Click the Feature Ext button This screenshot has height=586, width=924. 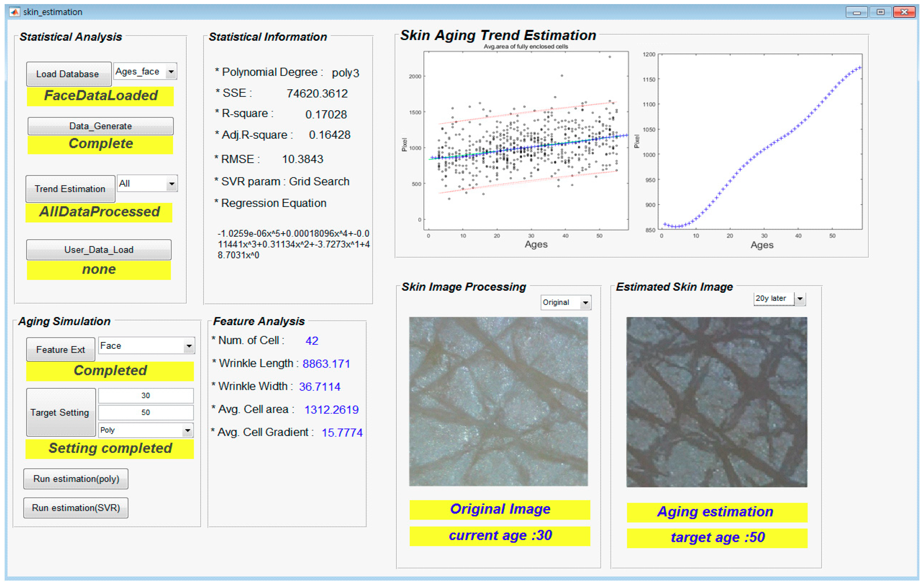pos(60,349)
